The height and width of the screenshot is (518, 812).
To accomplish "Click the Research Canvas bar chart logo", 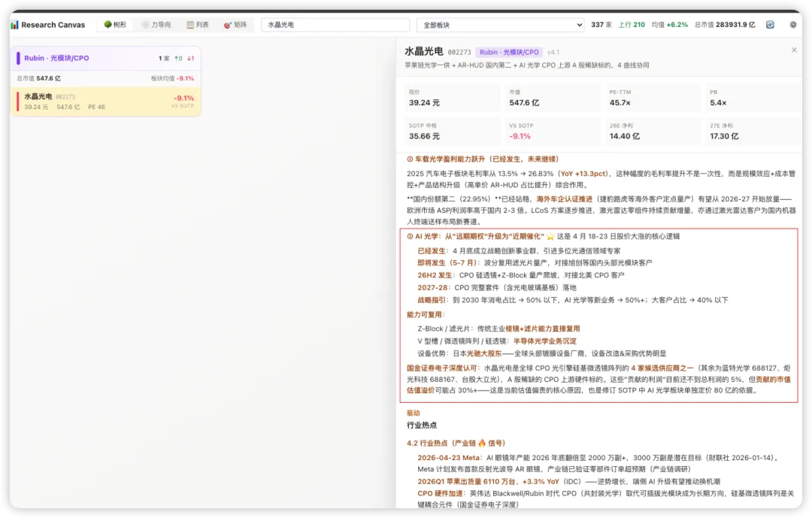I will (x=14, y=25).
